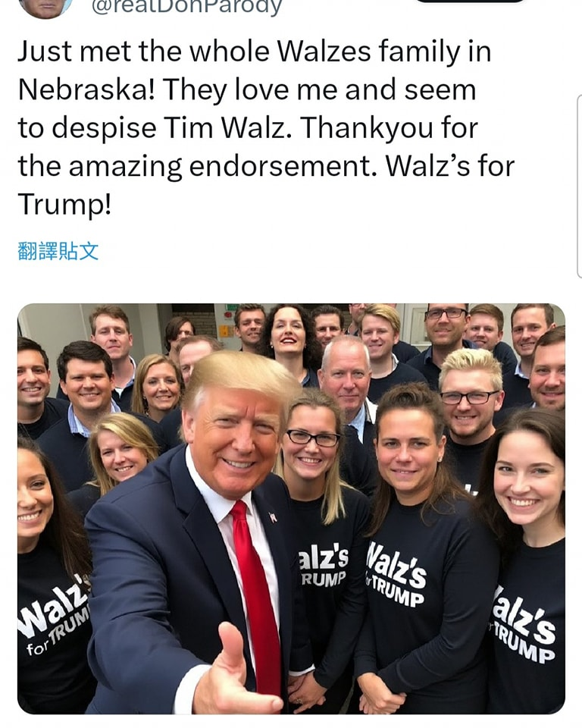The image size is (582, 728).
Task: Click the tweet line starting with 'Just met'
Action: point(255,51)
